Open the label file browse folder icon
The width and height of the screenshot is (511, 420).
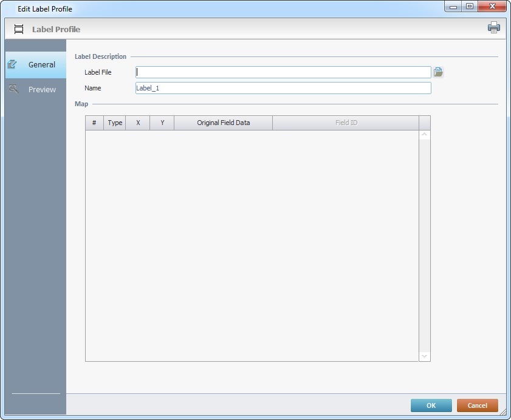[x=438, y=72]
